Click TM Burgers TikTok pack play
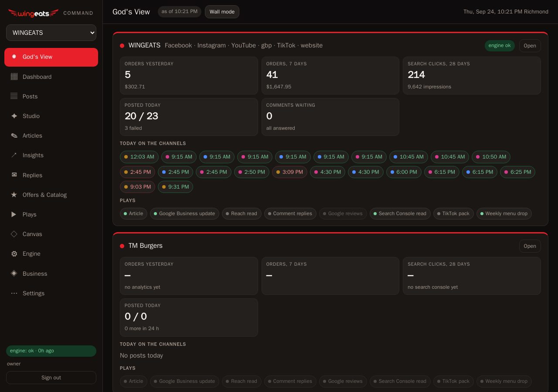Screen dimensions: 558x392 click(453, 381)
